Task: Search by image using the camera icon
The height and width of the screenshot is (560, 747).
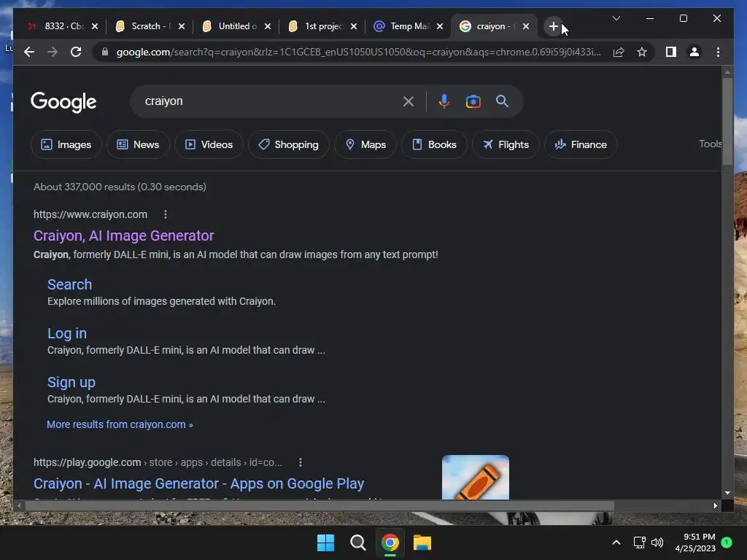Action: click(473, 101)
